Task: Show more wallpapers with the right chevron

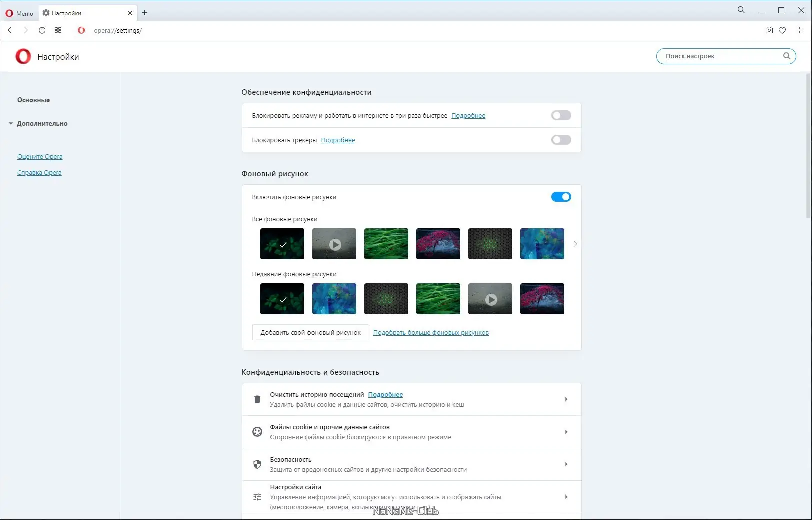Action: (x=575, y=244)
